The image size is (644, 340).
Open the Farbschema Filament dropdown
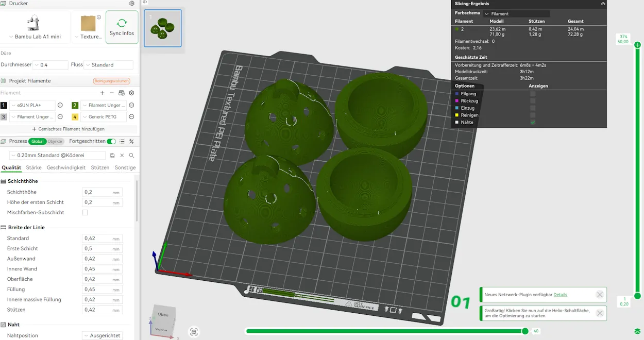coord(517,14)
